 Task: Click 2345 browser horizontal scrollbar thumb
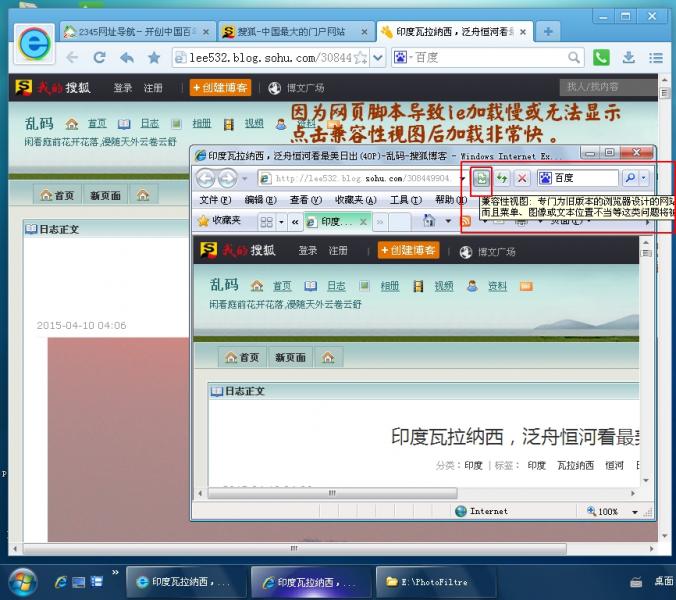(294, 548)
